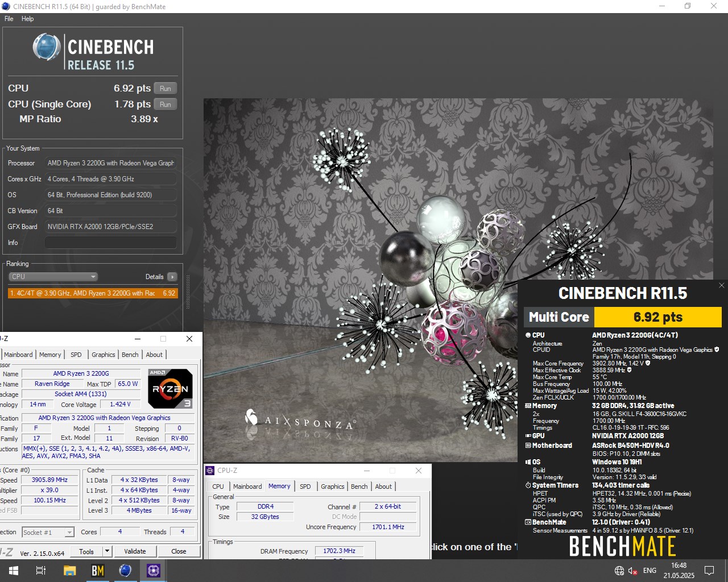Click the Close button in left CPU-Z window
This screenshot has width=728, height=582.
179,551
